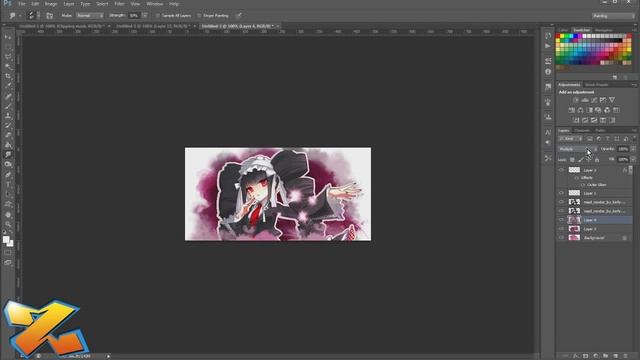This screenshot has width=640, height=360.
Task: Select the Lasso tool
Action: click(8, 57)
